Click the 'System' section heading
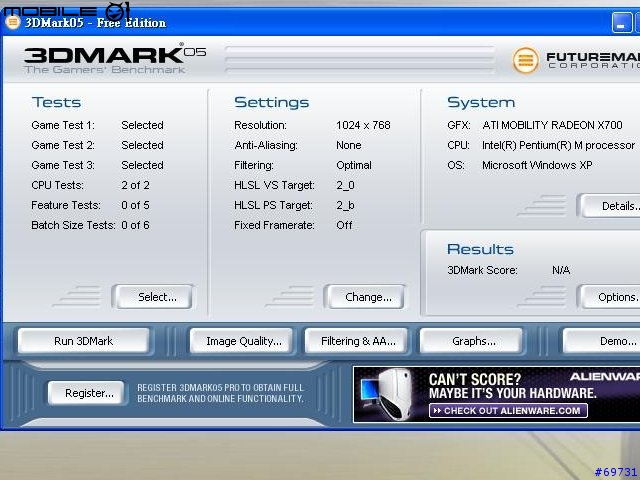The width and height of the screenshot is (640, 480). pos(481,102)
